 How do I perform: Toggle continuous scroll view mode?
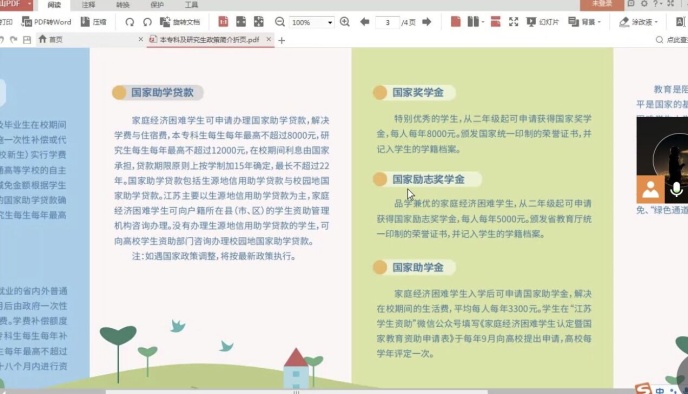pyautogui.click(x=495, y=21)
